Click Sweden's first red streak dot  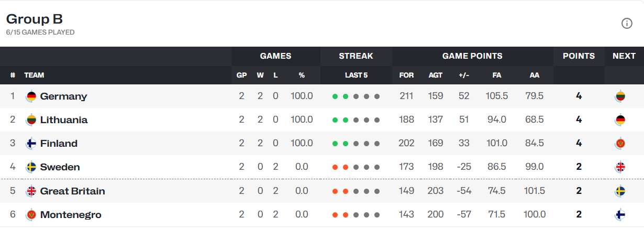[335, 167]
